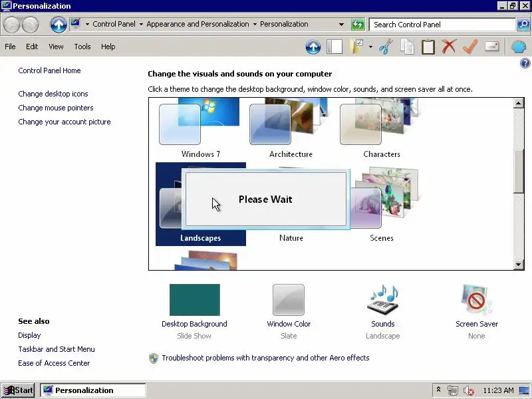The image size is (532, 399).
Task: Click the magnifier search button
Action: [523, 25]
